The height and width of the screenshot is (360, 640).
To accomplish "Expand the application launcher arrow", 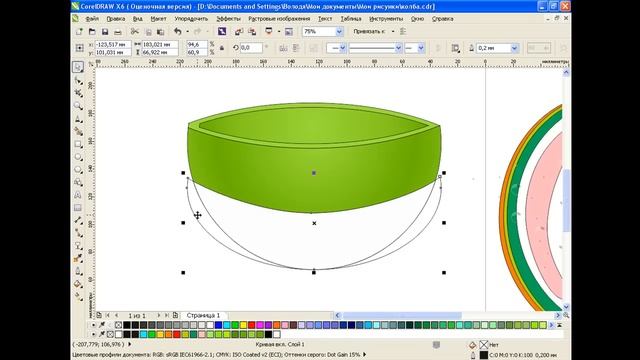I will click(279, 31).
